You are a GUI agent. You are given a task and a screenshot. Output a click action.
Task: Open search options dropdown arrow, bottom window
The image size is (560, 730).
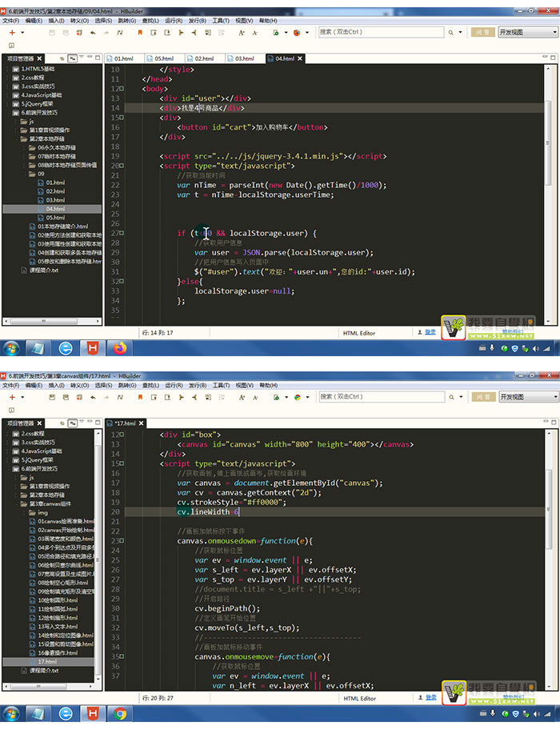[461, 397]
